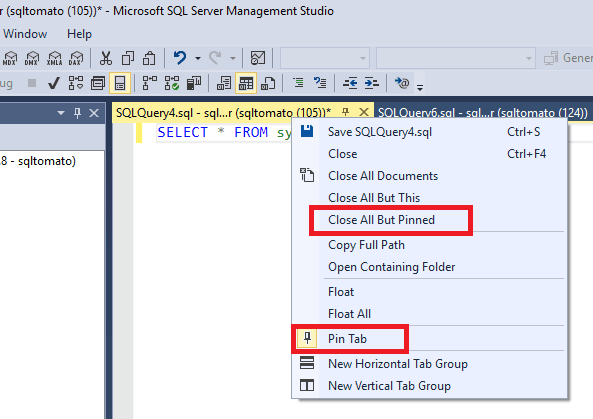
Task: Toggle the Results to Grid button
Action: pyautogui.click(x=246, y=83)
